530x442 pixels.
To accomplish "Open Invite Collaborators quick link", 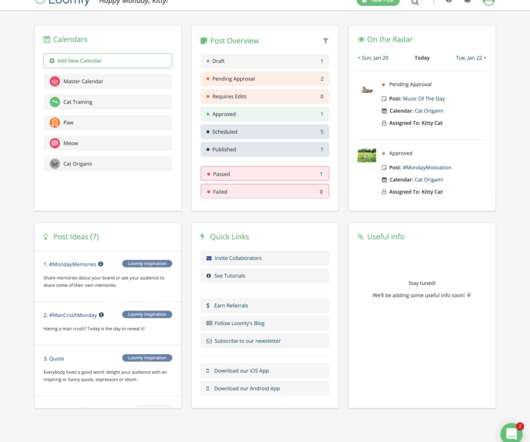I will point(265,258).
